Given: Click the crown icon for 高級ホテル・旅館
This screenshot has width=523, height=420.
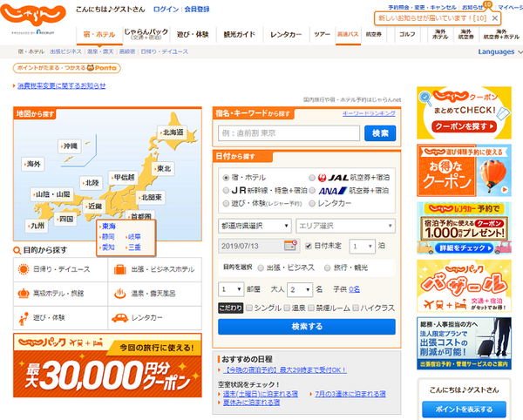Looking at the screenshot, I should [x=24, y=294].
